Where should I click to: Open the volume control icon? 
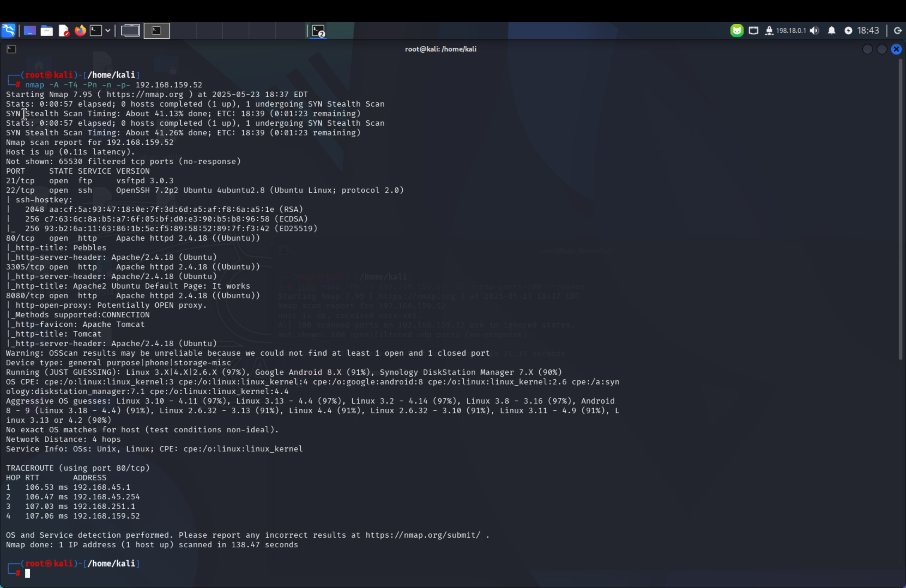[814, 31]
